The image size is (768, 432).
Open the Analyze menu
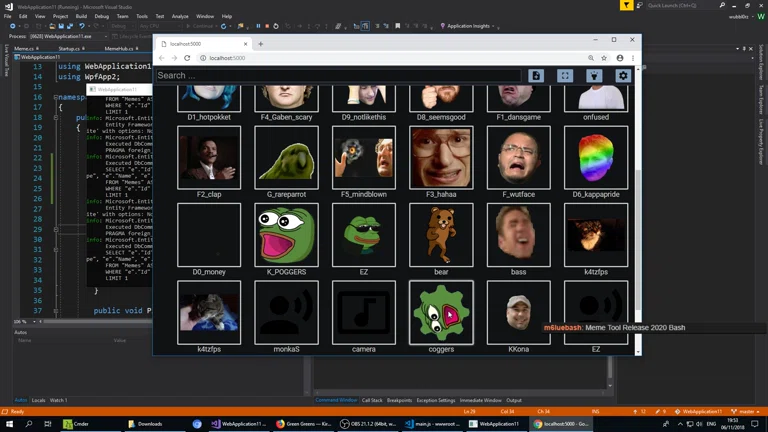tap(180, 16)
